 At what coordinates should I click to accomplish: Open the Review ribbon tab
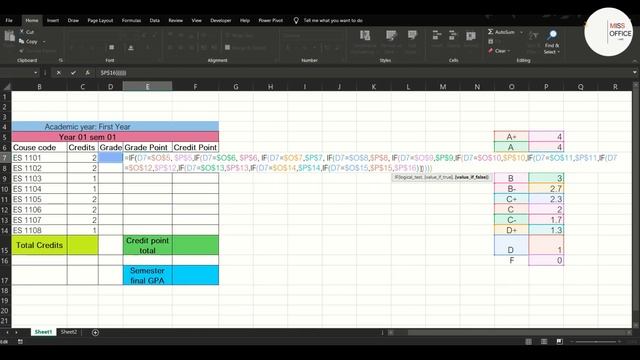pyautogui.click(x=176, y=20)
